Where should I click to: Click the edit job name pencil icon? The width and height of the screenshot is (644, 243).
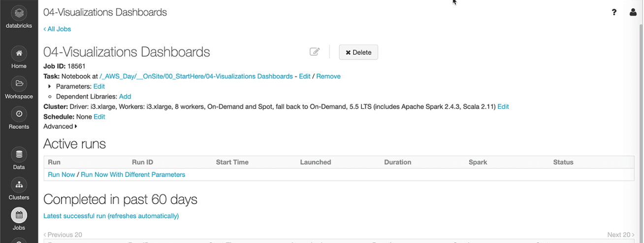[315, 52]
